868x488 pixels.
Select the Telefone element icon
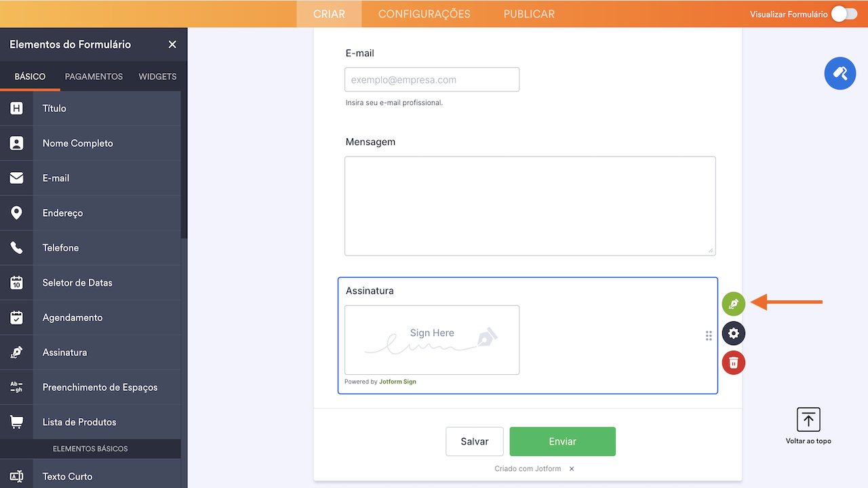coord(16,247)
